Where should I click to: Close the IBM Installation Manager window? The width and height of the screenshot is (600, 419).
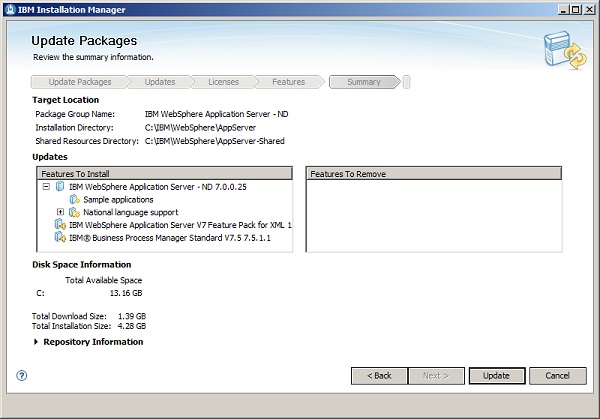589,10
